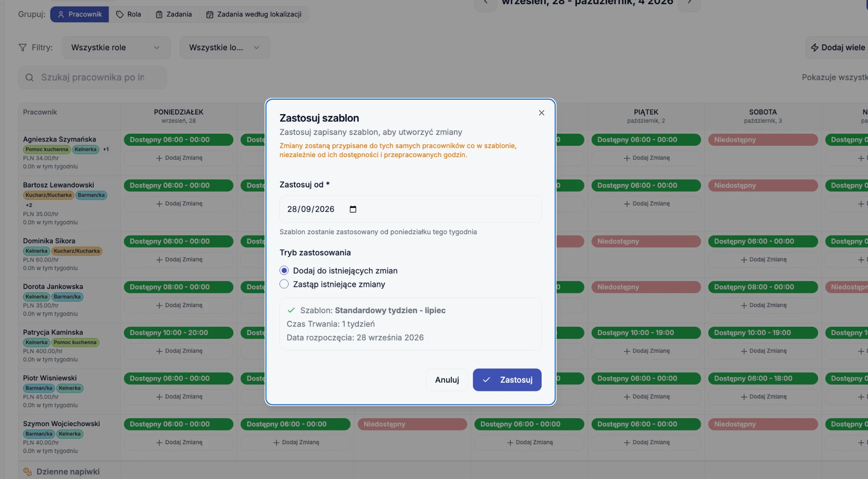
Task: Click Dostępny 10:00 - 20:00 for Patrycja Monday
Action: (x=179, y=333)
